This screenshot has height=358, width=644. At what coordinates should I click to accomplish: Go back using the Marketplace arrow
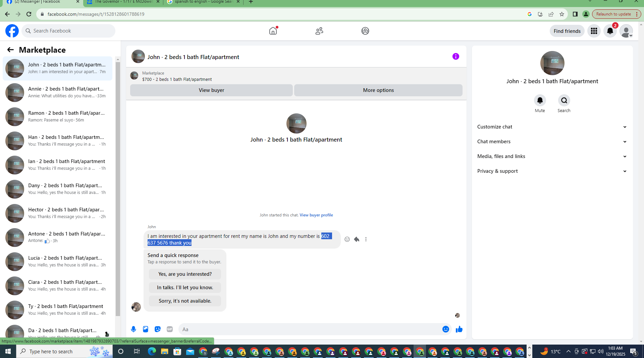[10, 50]
